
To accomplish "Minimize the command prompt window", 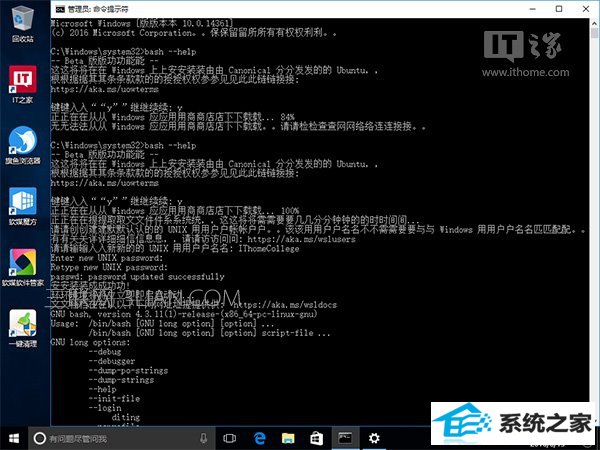I will (533, 9).
